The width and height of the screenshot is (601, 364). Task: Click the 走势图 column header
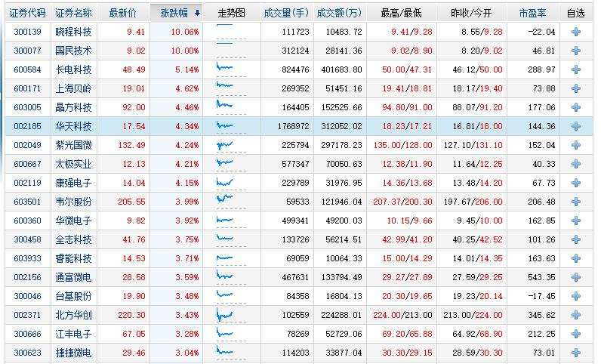(232, 13)
